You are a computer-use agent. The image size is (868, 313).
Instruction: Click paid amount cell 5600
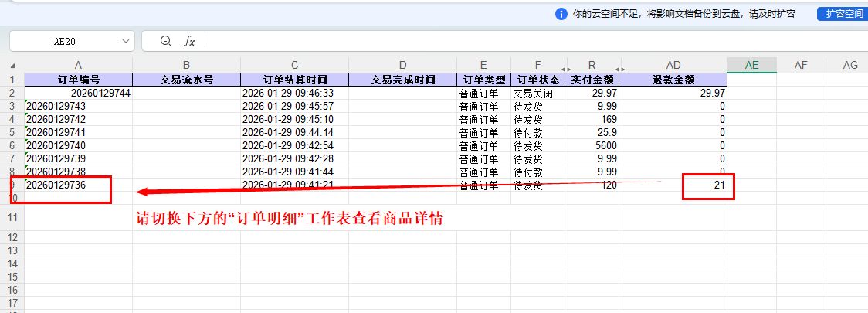point(592,146)
